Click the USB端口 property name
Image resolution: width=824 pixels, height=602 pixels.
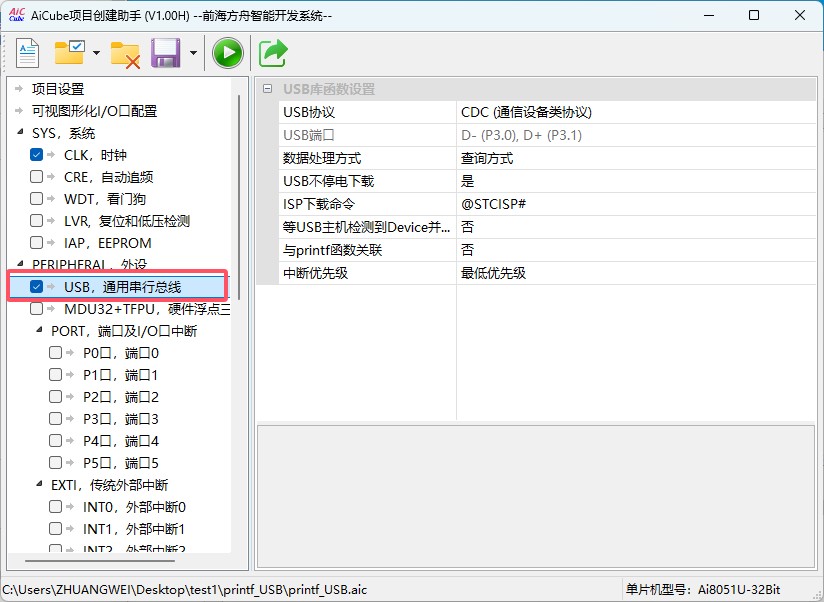[308, 135]
